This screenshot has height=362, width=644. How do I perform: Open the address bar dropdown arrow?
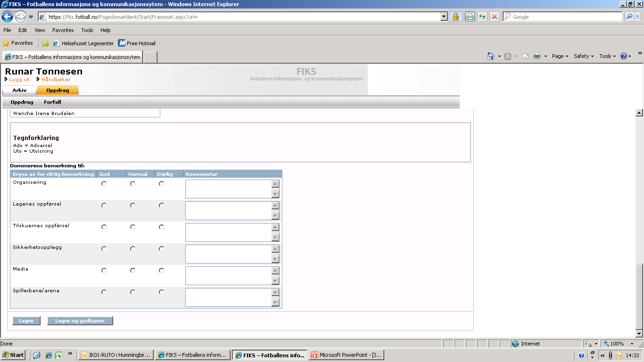pyautogui.click(x=444, y=16)
